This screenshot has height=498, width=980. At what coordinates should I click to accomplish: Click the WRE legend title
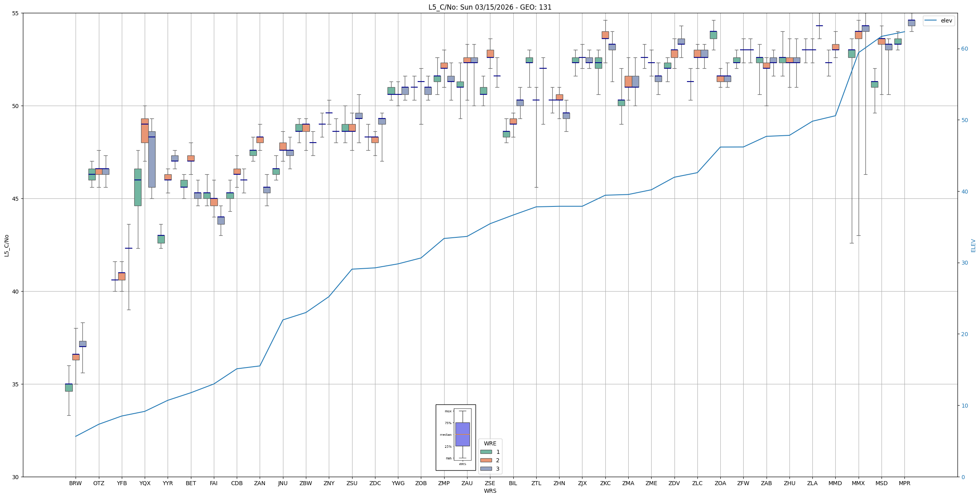coord(490,443)
